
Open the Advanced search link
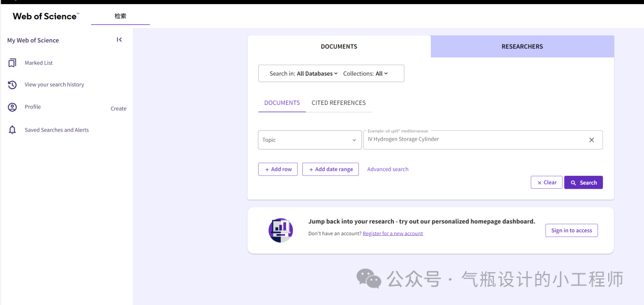click(x=388, y=169)
